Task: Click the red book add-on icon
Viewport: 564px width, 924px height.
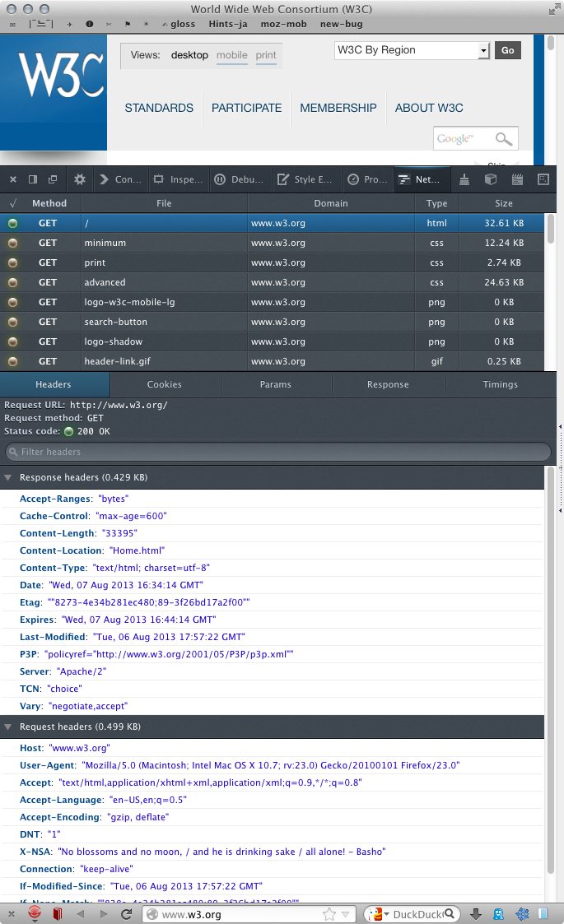Action: click(58, 914)
